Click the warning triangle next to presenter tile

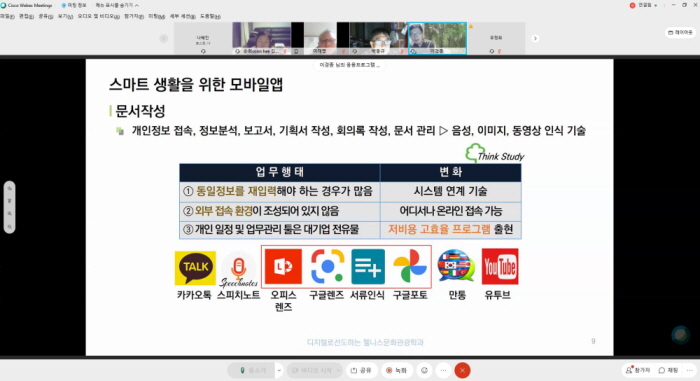click(x=471, y=27)
